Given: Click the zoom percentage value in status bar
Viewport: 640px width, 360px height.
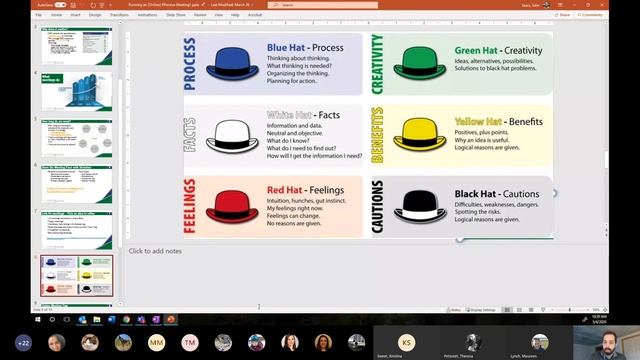Looking at the screenshot, I should coord(596,310).
